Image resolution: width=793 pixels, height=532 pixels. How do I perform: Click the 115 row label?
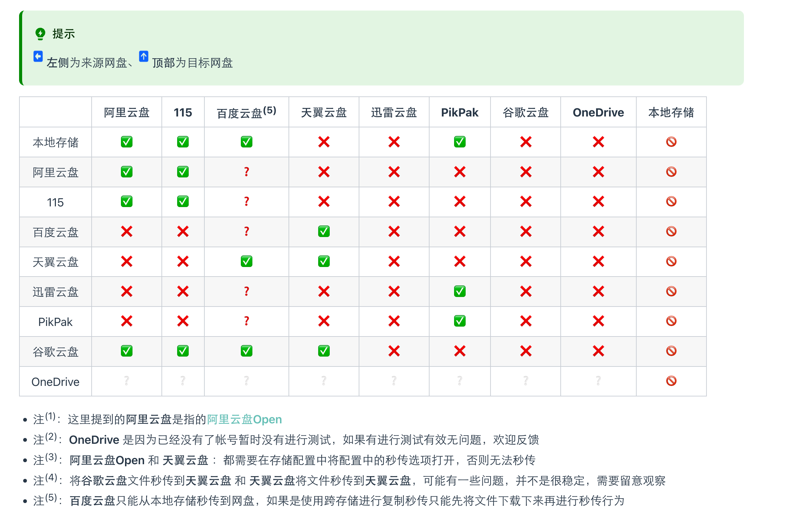[x=56, y=202]
